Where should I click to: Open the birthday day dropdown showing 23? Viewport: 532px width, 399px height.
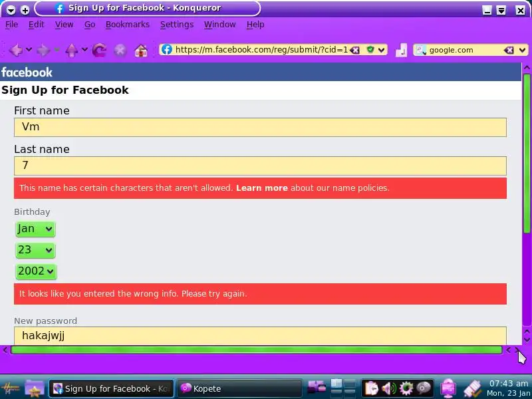pos(35,250)
